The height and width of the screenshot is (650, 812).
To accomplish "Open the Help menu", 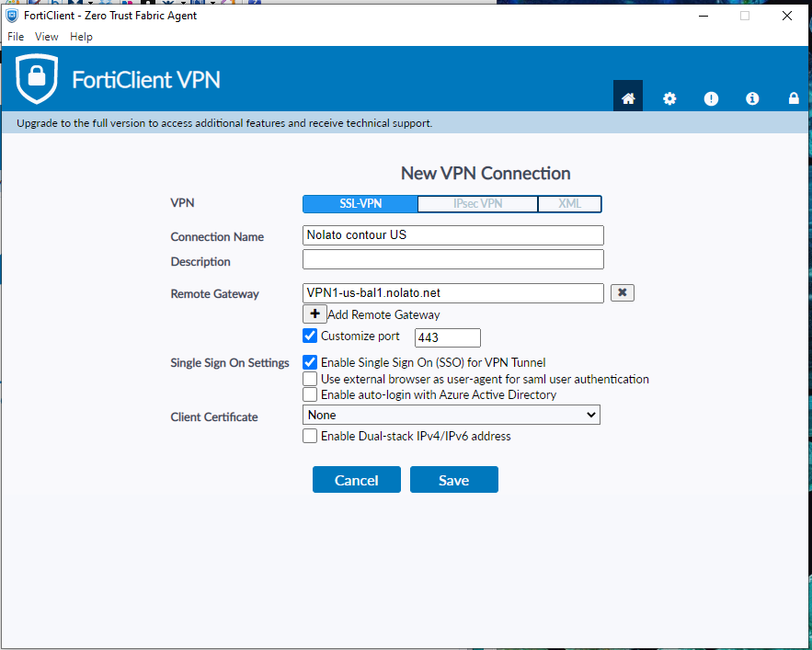I will [x=81, y=37].
